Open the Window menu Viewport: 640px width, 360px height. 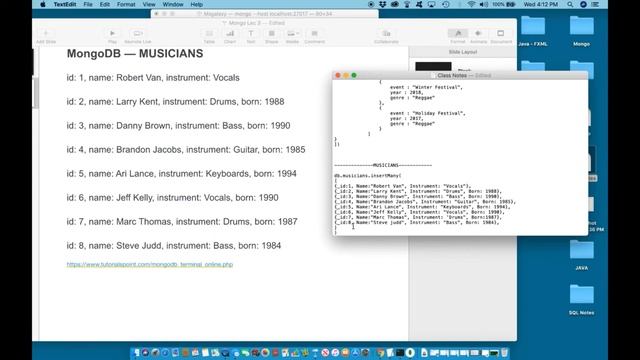(173, 4)
